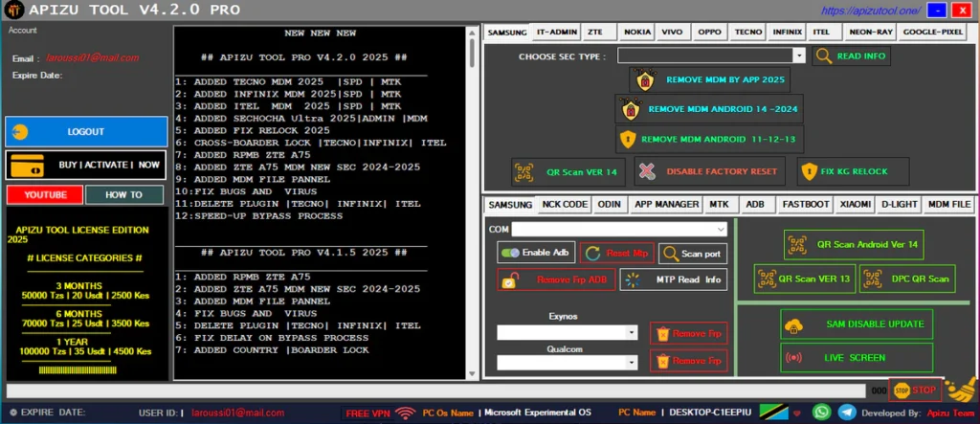980x424 pixels.
Task: Select the APP MANAGER tab
Action: click(x=666, y=205)
